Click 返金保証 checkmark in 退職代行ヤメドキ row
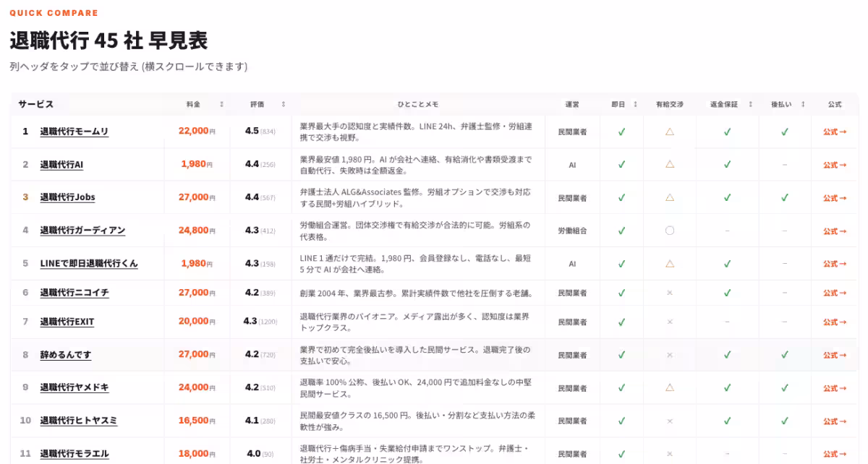Viewport: 868px width, 464px height. [728, 387]
